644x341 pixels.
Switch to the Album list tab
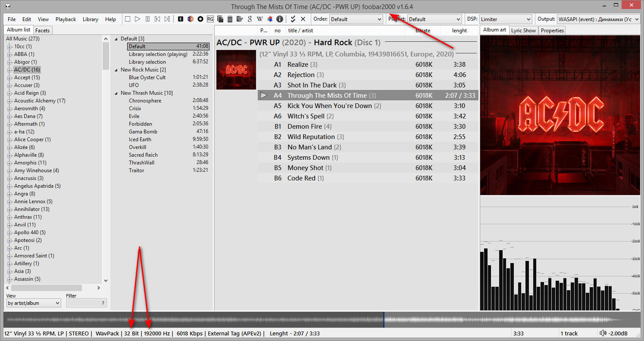(19, 30)
